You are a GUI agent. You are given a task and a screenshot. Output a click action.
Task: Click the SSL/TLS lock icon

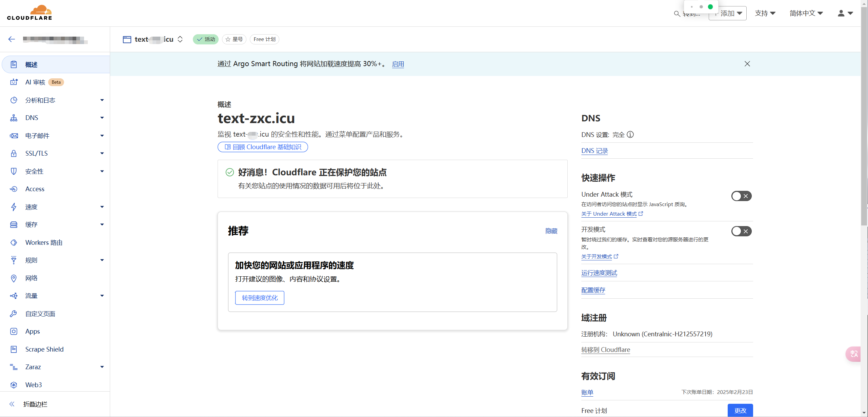pos(14,153)
